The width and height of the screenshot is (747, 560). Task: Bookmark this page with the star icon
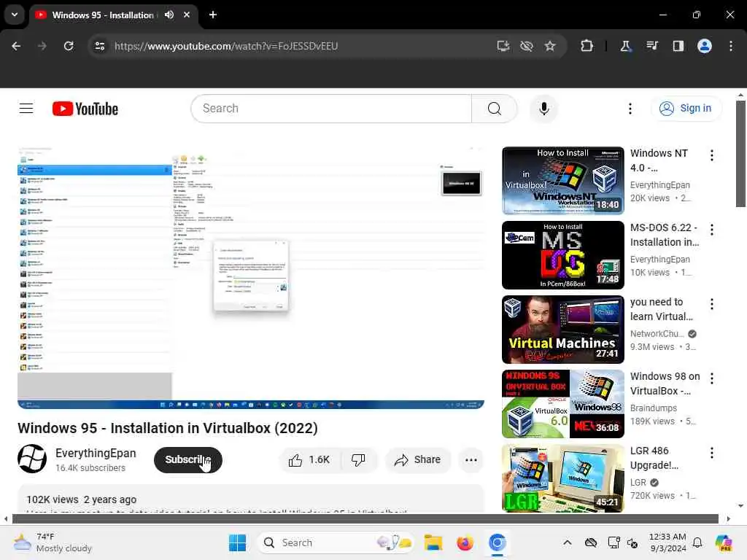[550, 46]
